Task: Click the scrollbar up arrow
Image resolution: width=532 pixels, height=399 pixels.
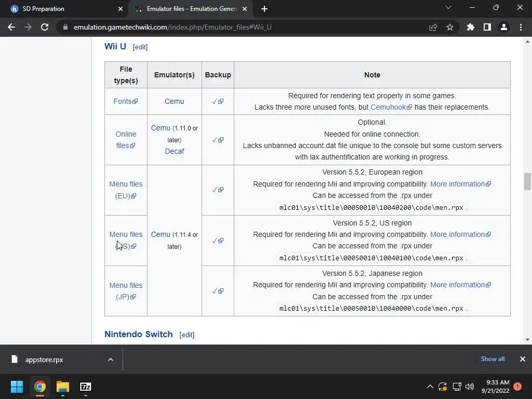Action: click(527, 42)
